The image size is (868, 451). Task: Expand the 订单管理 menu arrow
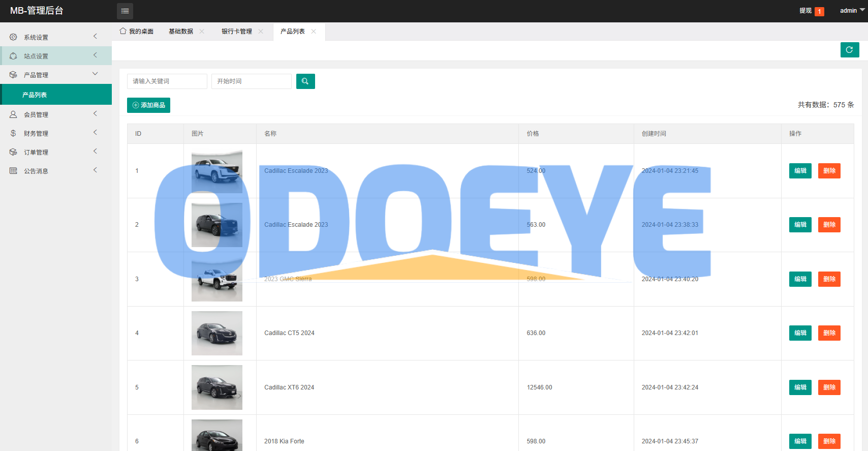[x=95, y=151]
